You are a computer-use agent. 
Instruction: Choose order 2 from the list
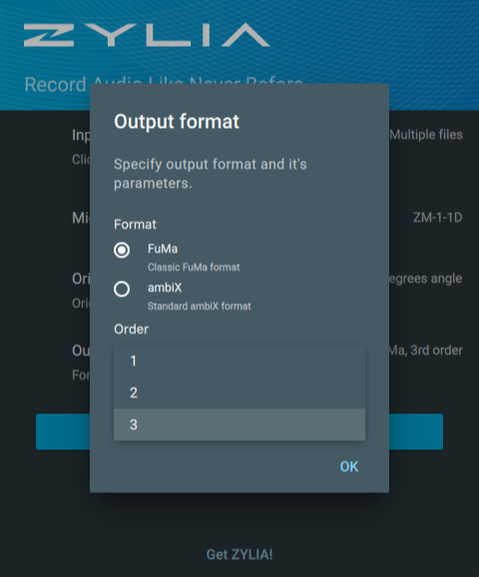pyautogui.click(x=239, y=393)
